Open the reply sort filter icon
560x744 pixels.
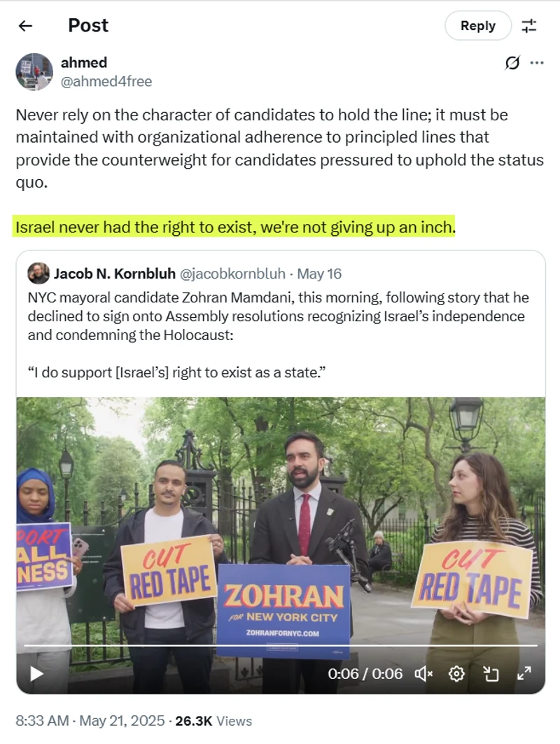529,26
